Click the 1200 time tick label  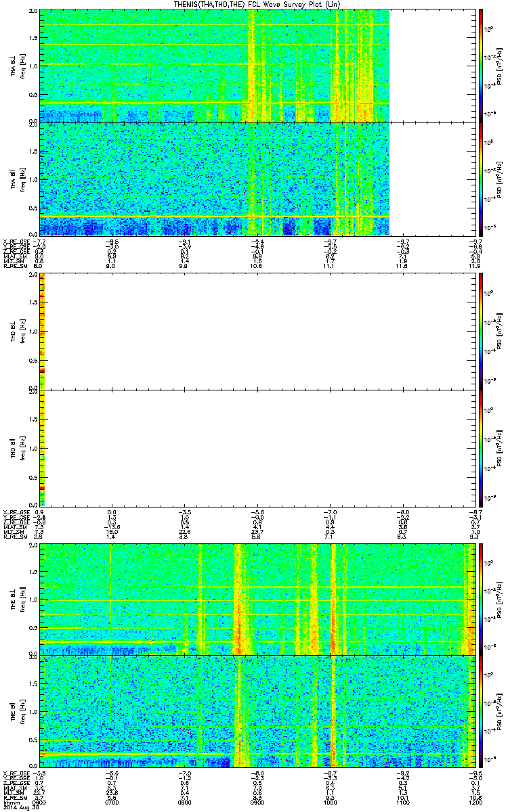[x=476, y=801]
